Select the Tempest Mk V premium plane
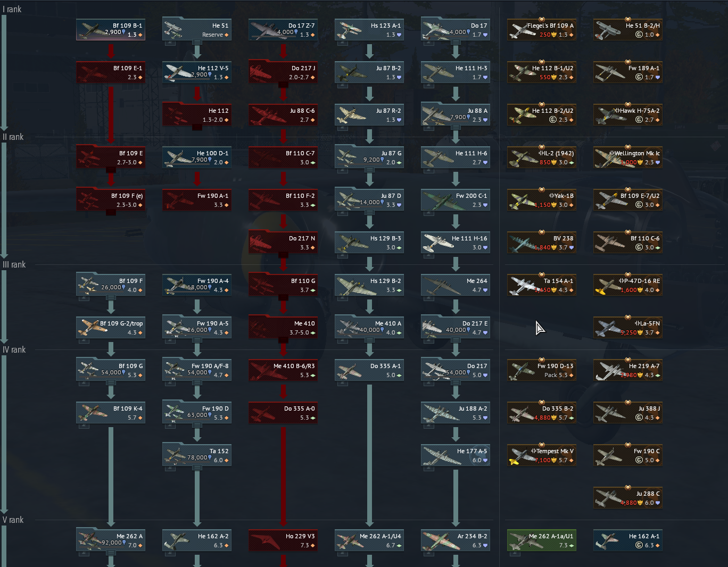 point(542,455)
